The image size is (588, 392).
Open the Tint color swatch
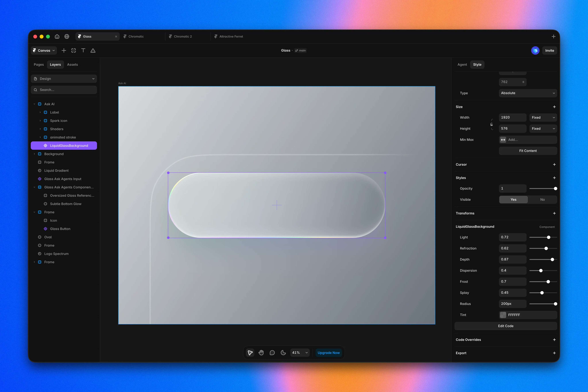[503, 315]
